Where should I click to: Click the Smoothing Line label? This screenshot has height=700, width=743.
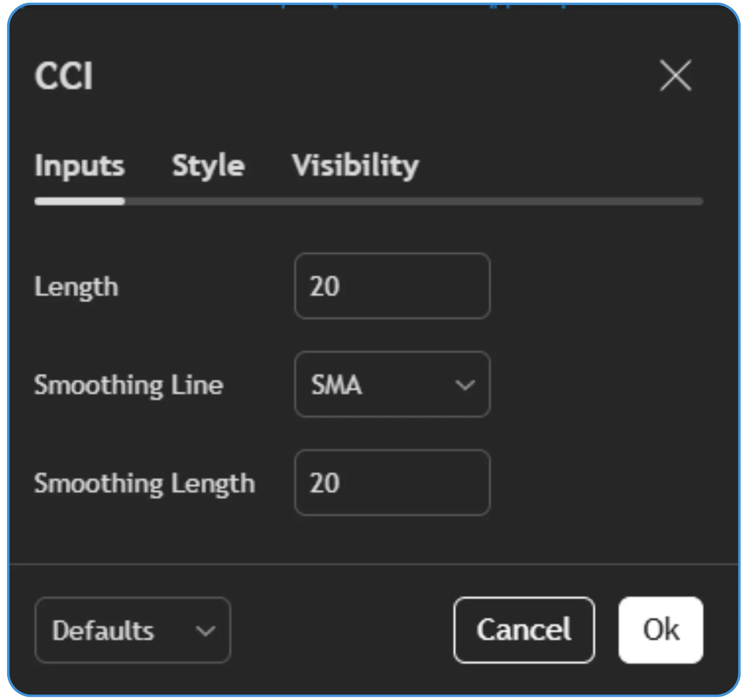click(128, 386)
